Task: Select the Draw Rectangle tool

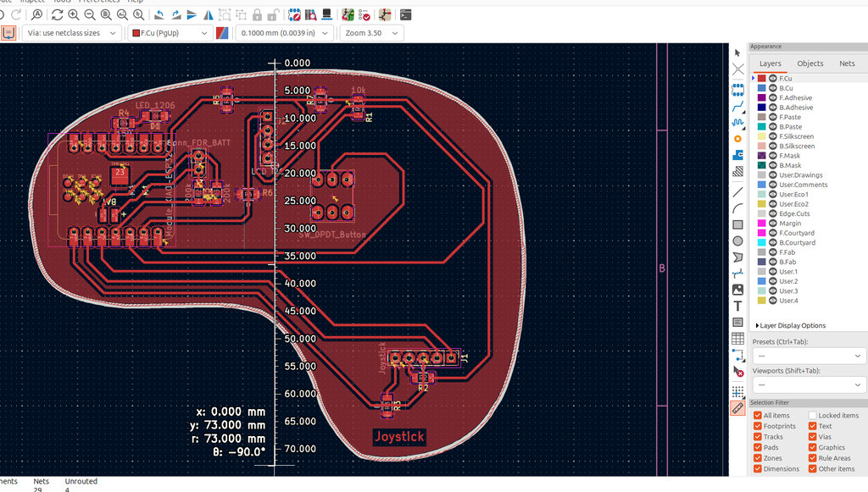Action: [737, 225]
